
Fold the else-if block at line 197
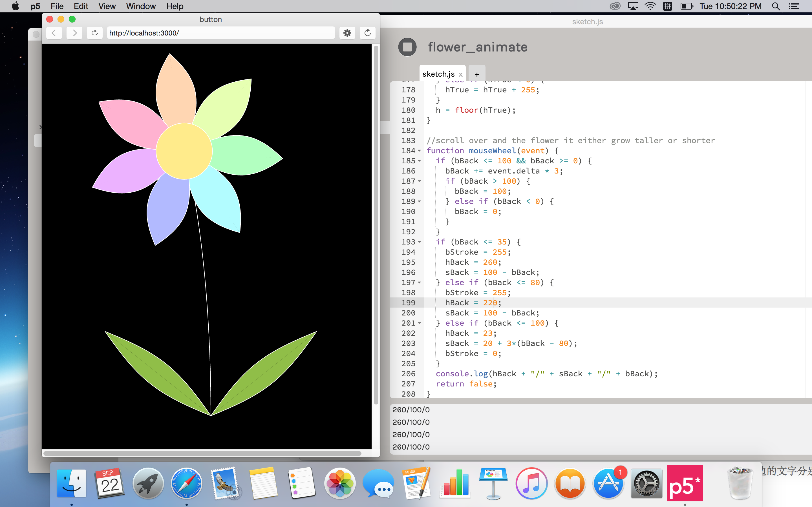[x=419, y=283]
